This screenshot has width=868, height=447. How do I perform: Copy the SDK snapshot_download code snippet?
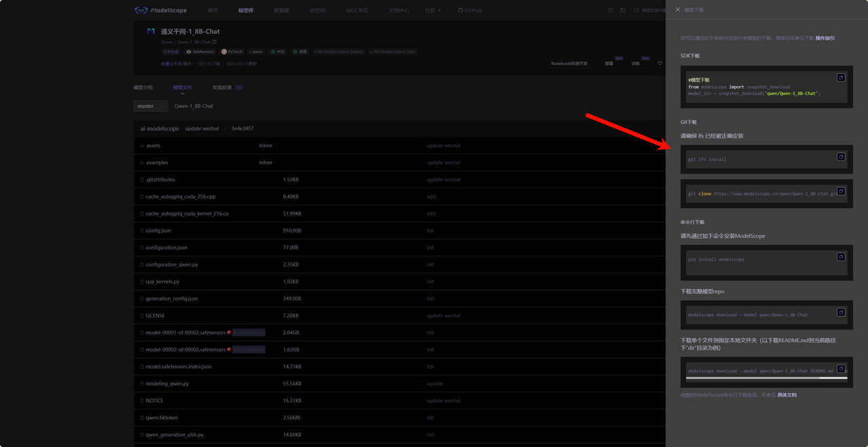click(x=841, y=78)
